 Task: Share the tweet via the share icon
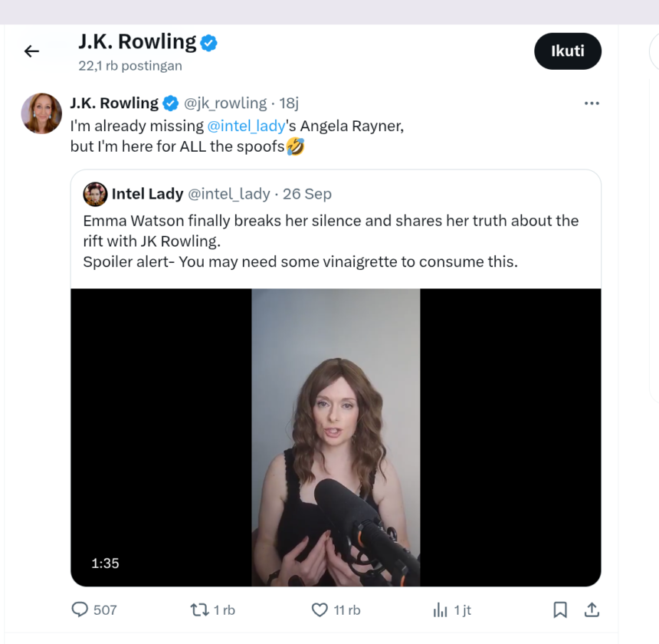592,609
